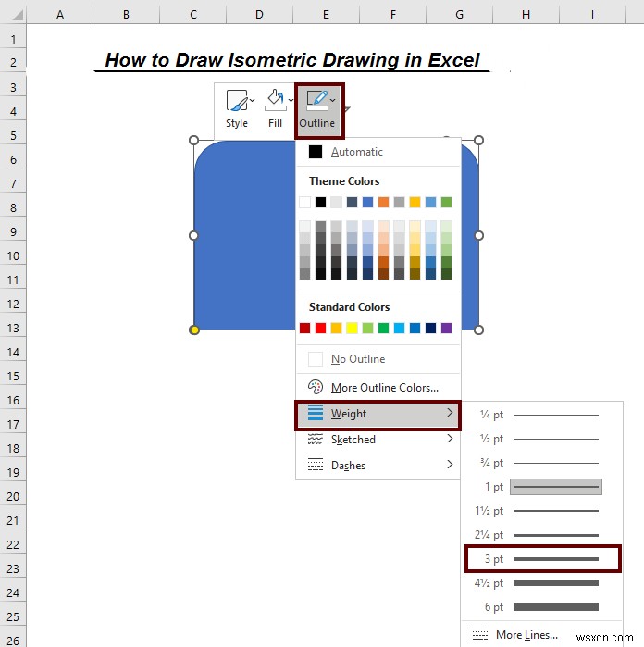Click the title How to Draw Isometric Drawing
Viewport: 644px width, 647px height.
[292, 60]
